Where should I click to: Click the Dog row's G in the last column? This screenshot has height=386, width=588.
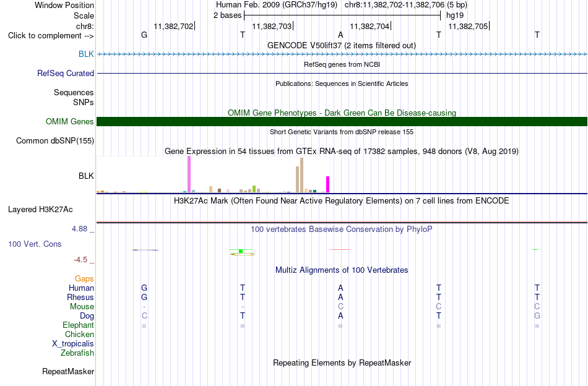point(537,316)
